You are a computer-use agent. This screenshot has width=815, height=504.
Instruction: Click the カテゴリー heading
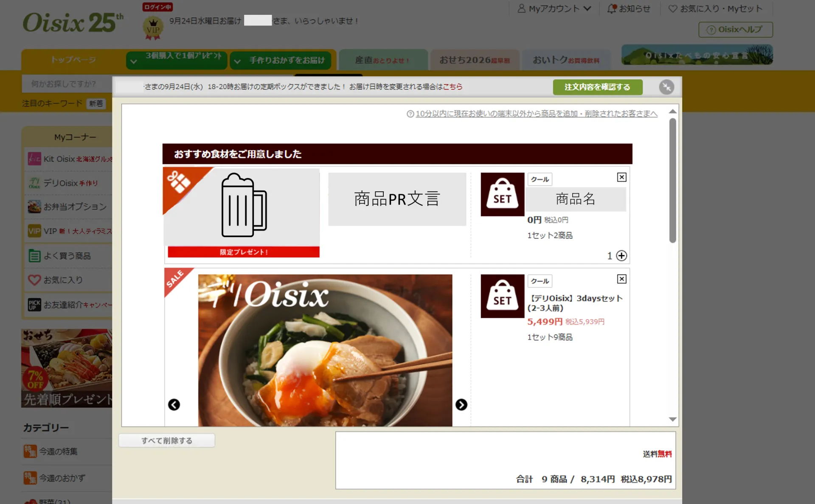(46, 428)
